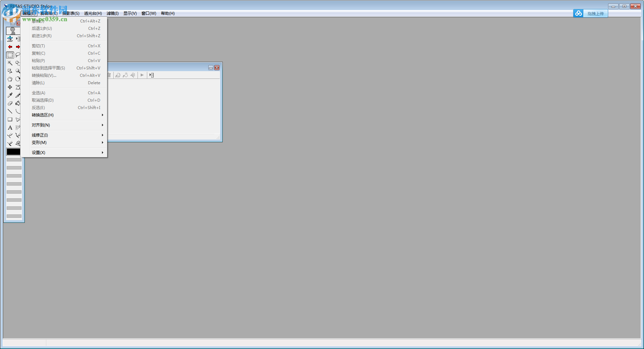The height and width of the screenshot is (349, 644).
Task: Choose 转换粘贴(V)... menu entry
Action: (64, 76)
